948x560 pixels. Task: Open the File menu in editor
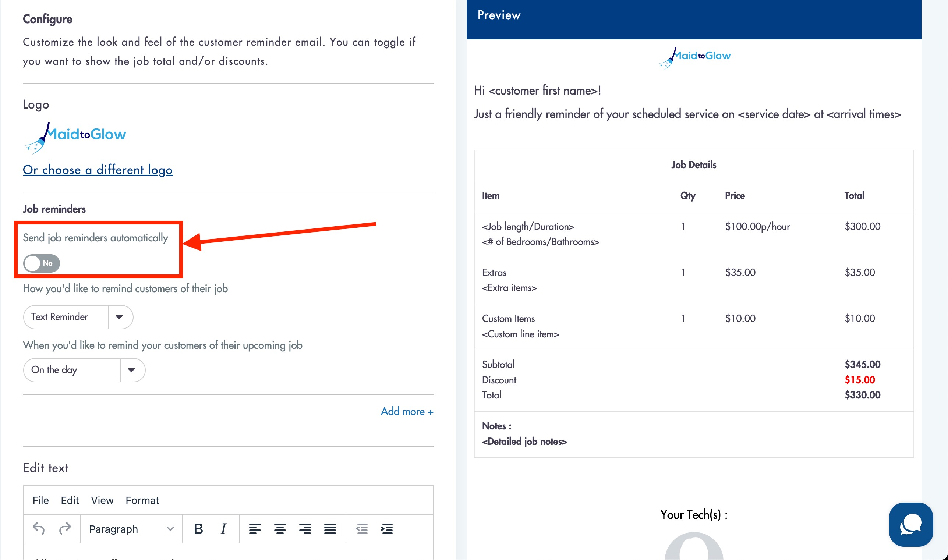coord(41,500)
